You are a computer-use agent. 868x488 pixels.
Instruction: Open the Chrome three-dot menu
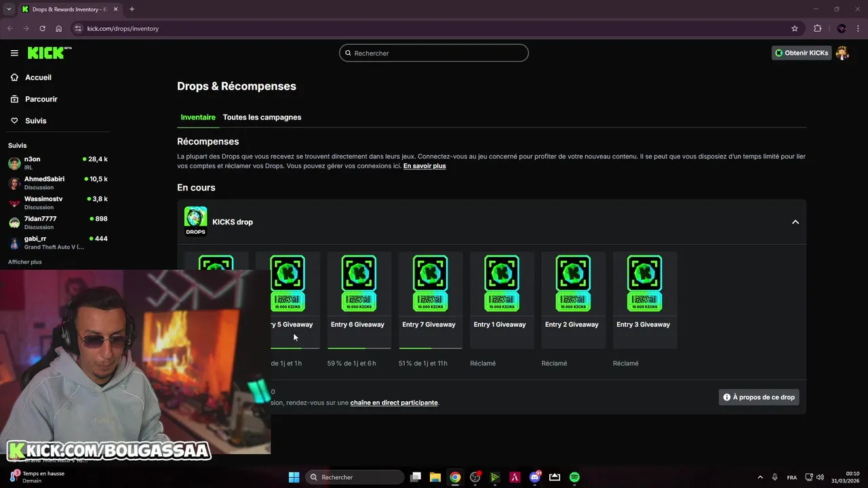tap(859, 28)
